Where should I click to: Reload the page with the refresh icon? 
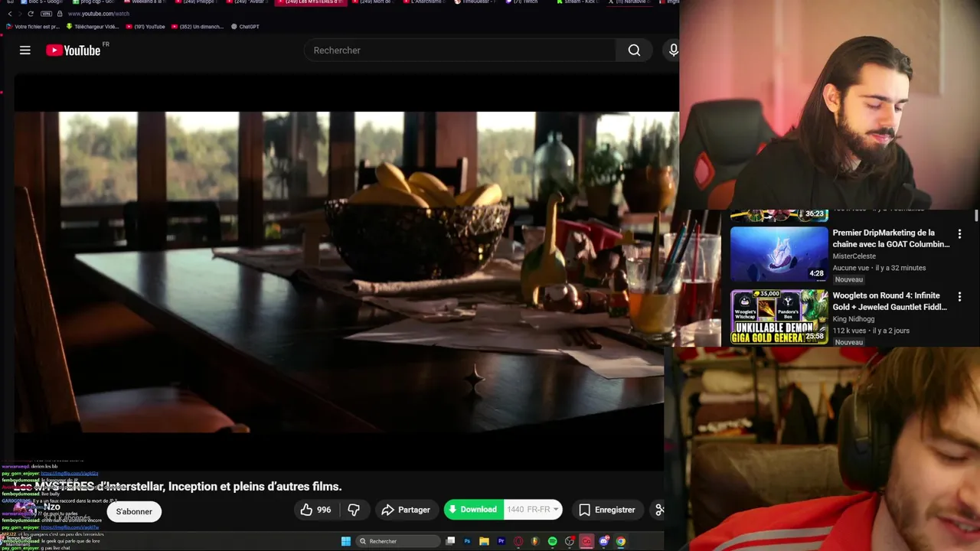[31, 14]
